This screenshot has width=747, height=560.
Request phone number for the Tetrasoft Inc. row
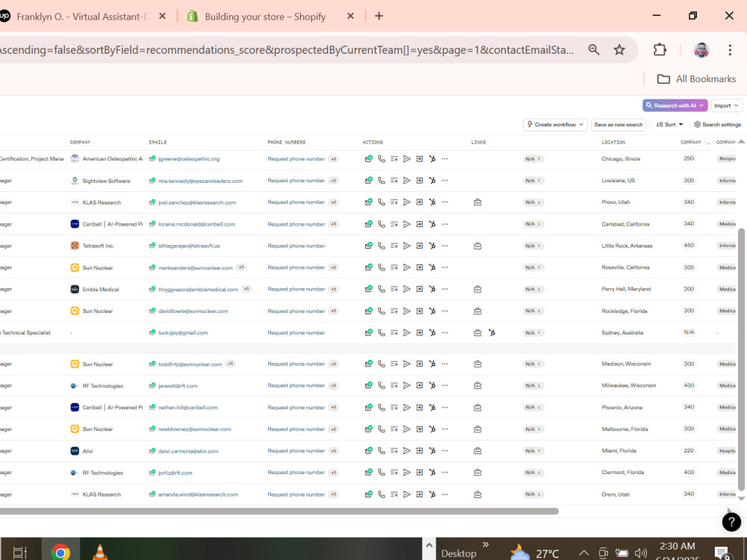297,246
